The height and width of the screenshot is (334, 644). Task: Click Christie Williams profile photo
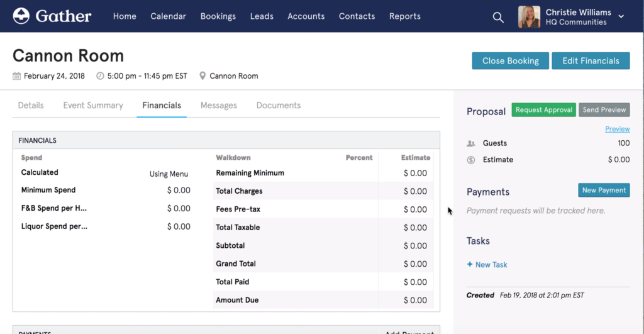(x=529, y=17)
